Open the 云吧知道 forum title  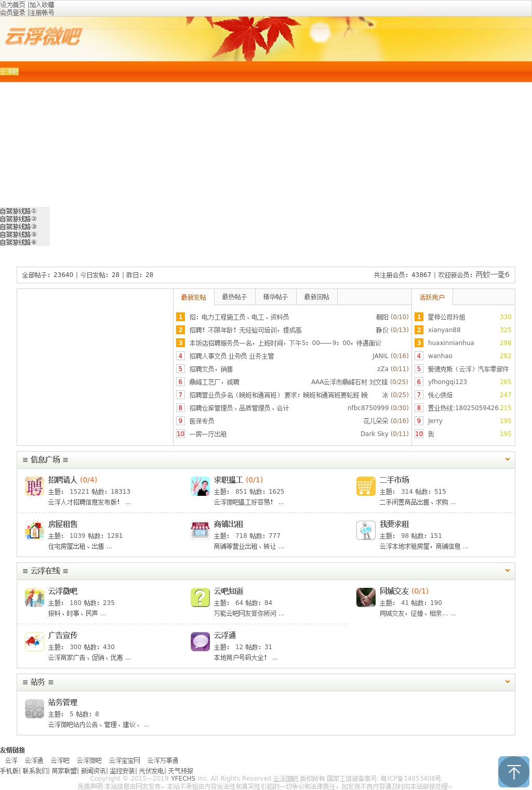pyautogui.click(x=229, y=591)
